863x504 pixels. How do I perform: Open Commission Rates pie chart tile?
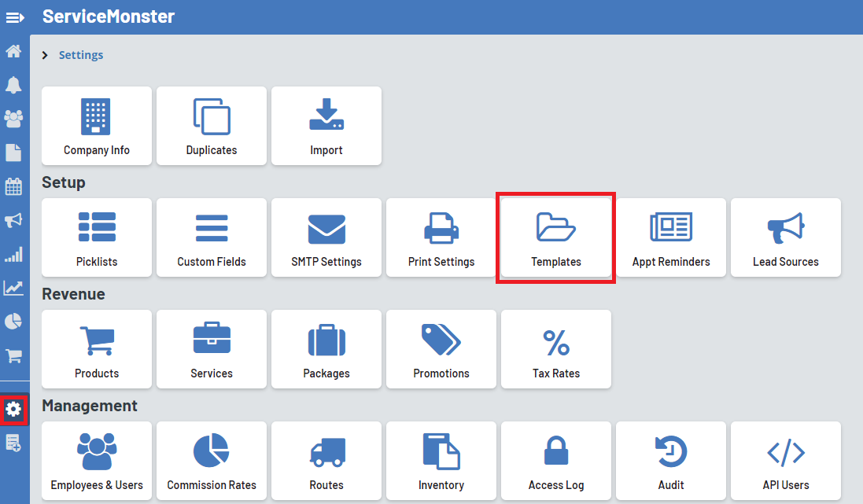tap(212, 461)
